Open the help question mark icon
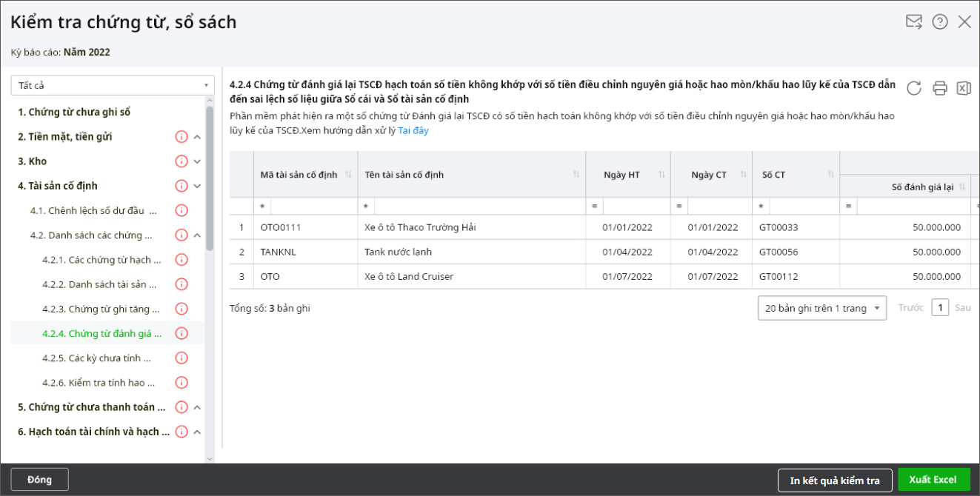This screenshot has height=496, width=980. tap(940, 22)
